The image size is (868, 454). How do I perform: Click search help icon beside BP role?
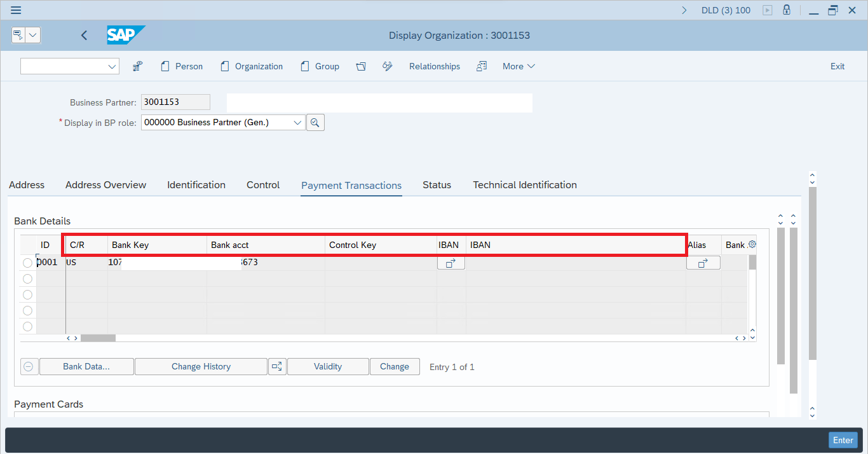[315, 123]
